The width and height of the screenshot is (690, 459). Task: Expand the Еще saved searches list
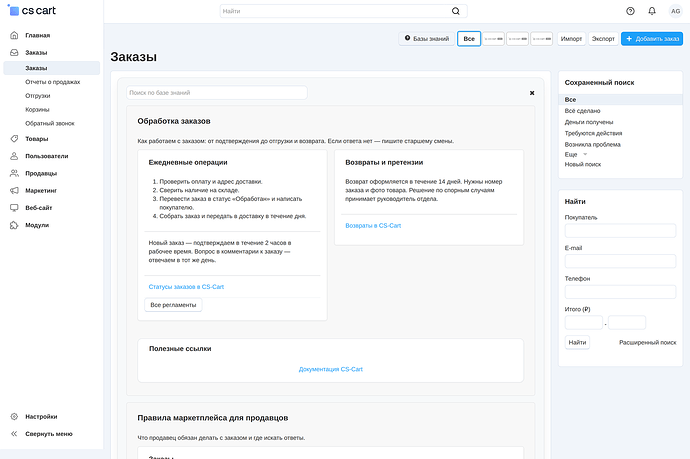(x=576, y=154)
